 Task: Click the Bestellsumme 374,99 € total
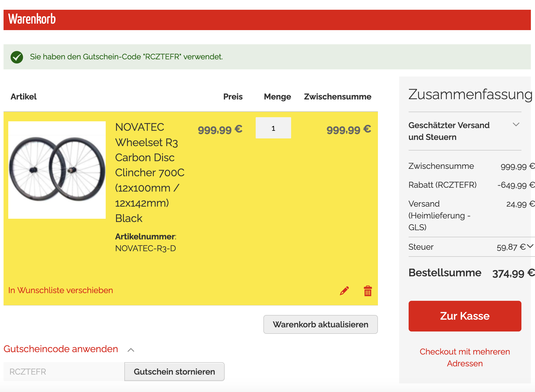[x=472, y=273]
